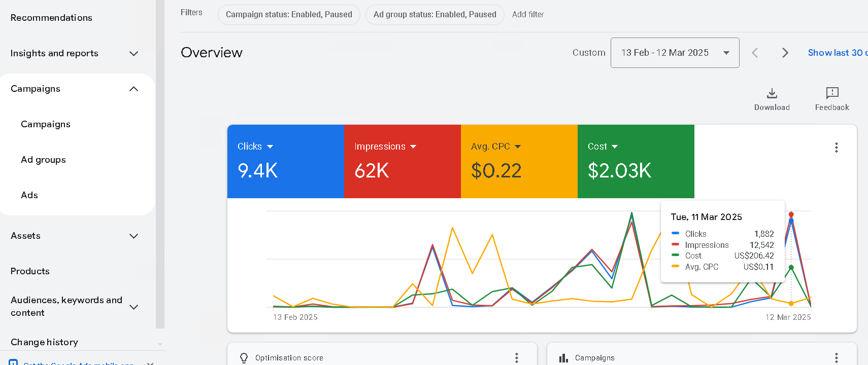Select Ad groups in the sidebar
The image size is (868, 365).
43,160
